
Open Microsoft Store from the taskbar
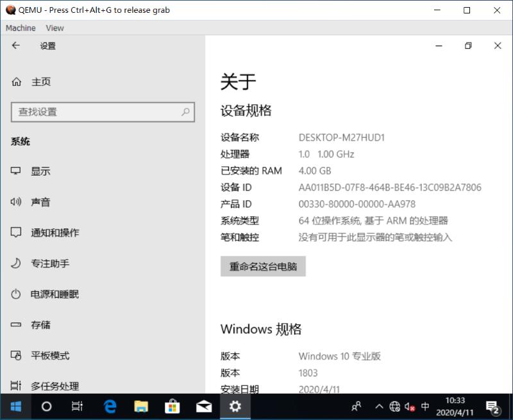point(172,406)
